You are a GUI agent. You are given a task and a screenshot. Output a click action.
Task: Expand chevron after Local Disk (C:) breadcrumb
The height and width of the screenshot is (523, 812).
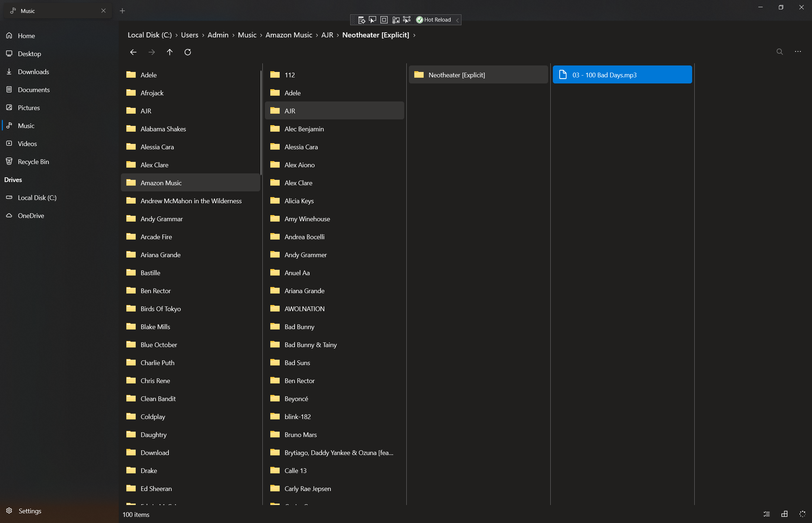(x=176, y=35)
